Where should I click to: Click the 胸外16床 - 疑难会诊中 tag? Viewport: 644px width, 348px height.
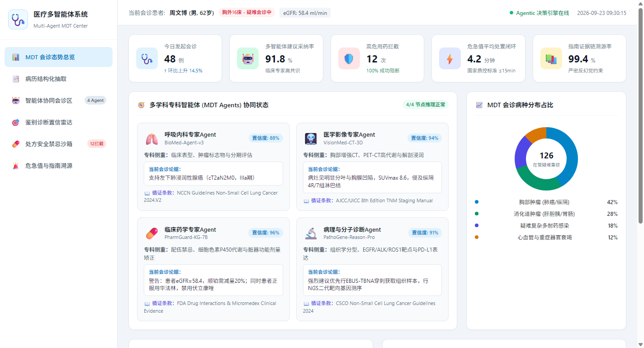click(246, 13)
